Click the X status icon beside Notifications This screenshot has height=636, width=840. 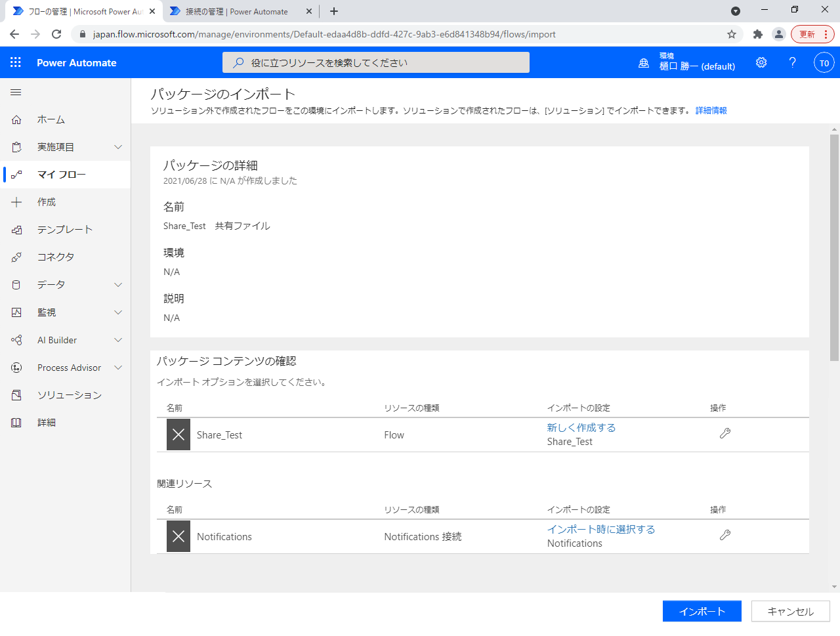click(178, 536)
